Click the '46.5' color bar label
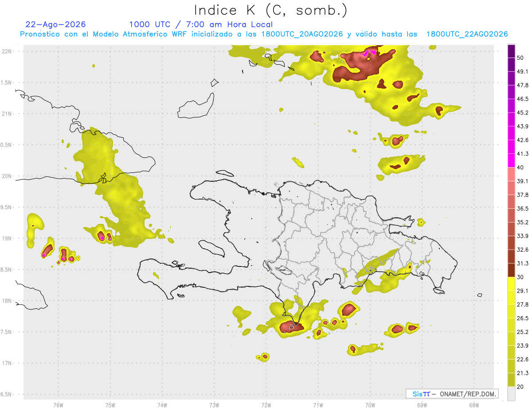The width and height of the screenshot is (532, 411). pos(523,99)
